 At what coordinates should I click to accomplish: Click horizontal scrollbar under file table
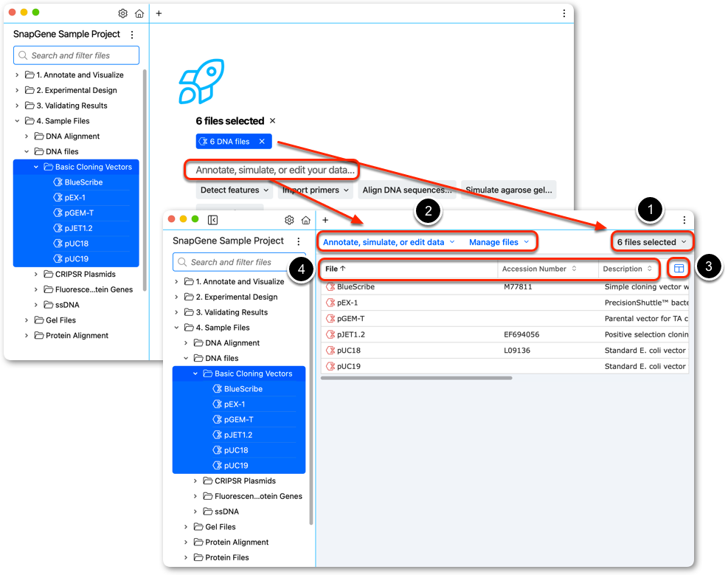417,378
